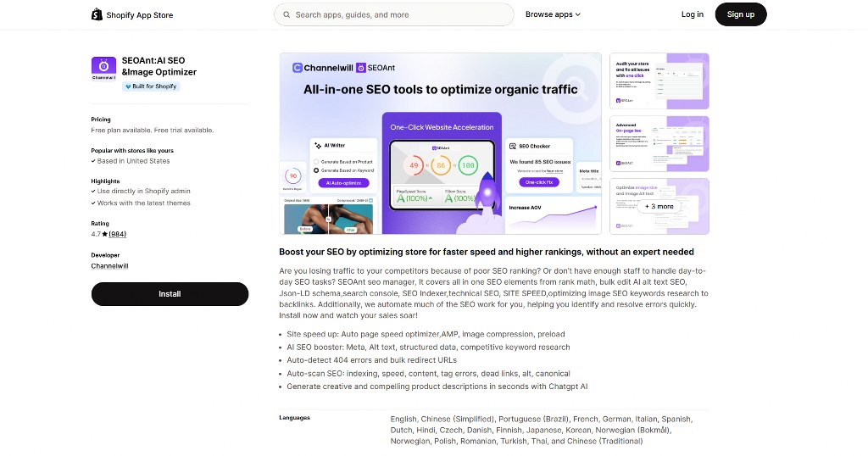Click the Channelwill logo in banner

pyautogui.click(x=323, y=68)
